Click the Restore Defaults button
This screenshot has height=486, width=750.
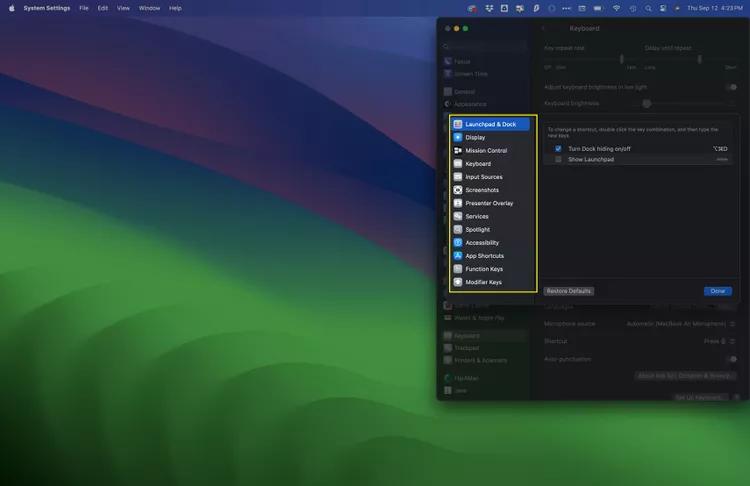569,291
